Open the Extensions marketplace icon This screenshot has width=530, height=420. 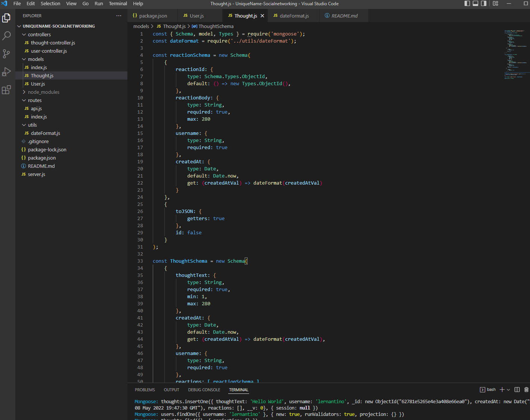click(x=6, y=90)
